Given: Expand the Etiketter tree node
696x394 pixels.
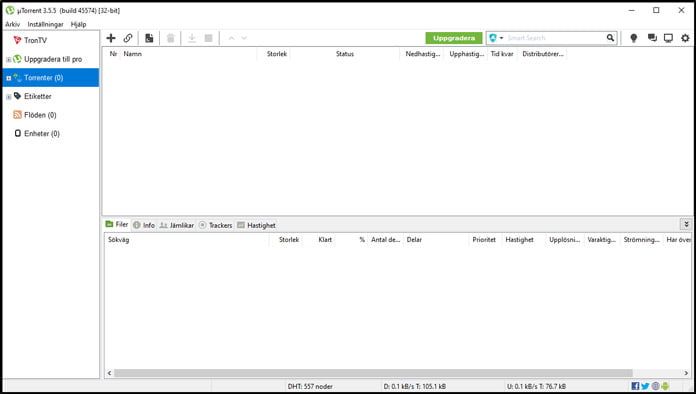Looking at the screenshot, I should (8, 97).
